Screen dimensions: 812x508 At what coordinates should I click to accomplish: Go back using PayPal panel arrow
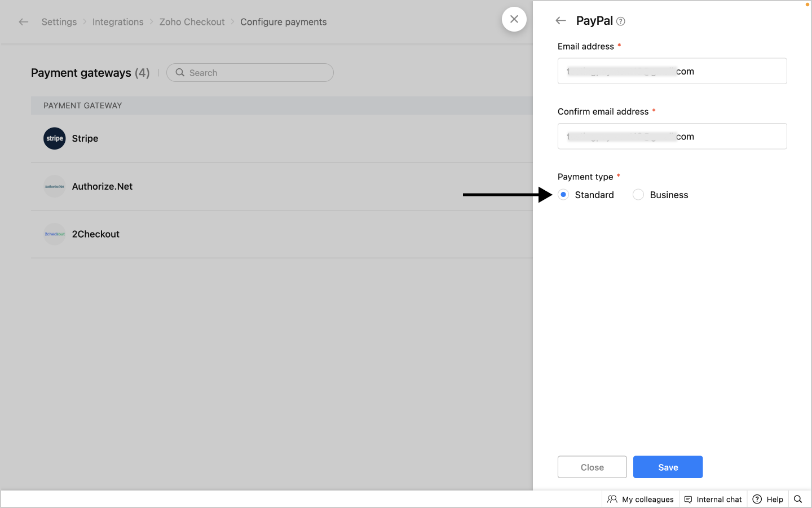click(561, 21)
